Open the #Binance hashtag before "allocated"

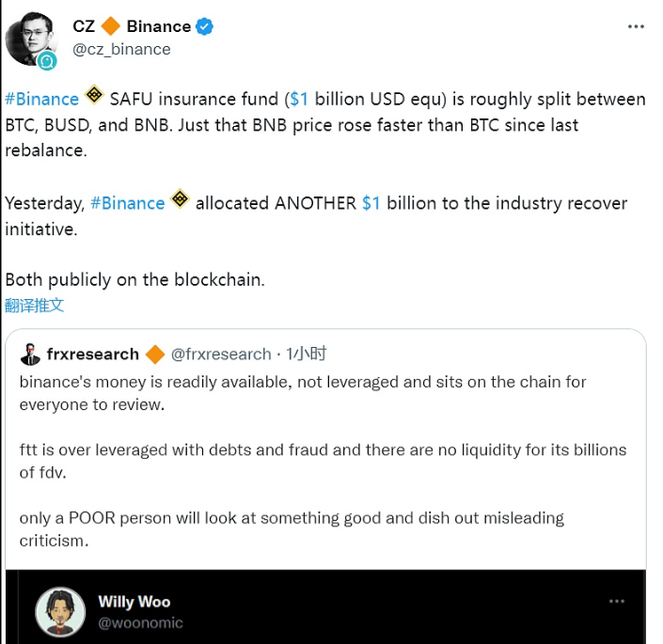[127, 203]
